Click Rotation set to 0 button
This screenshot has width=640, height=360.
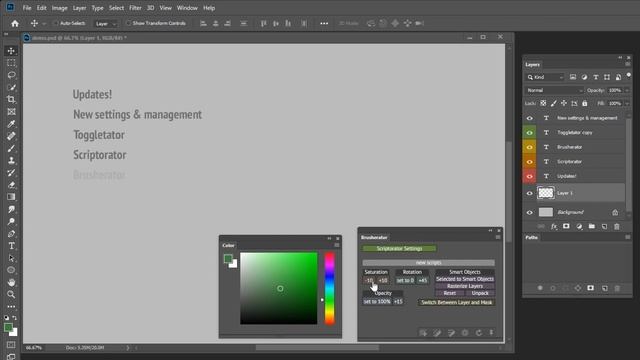click(405, 280)
